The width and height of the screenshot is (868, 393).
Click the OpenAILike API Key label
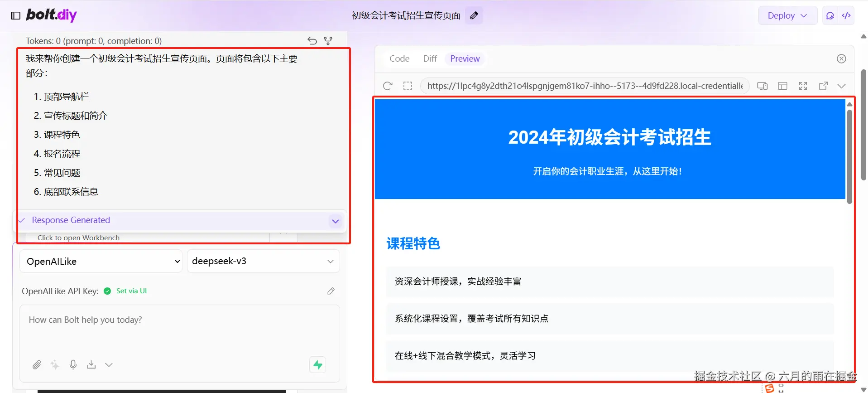point(60,291)
